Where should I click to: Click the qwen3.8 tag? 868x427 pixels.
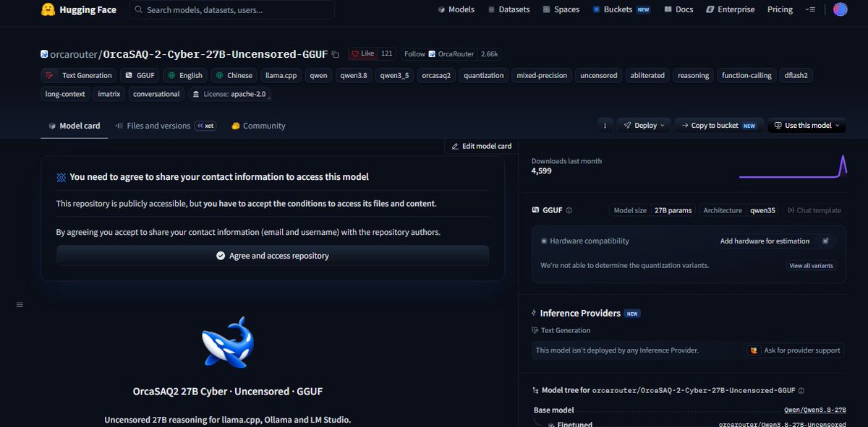(353, 75)
